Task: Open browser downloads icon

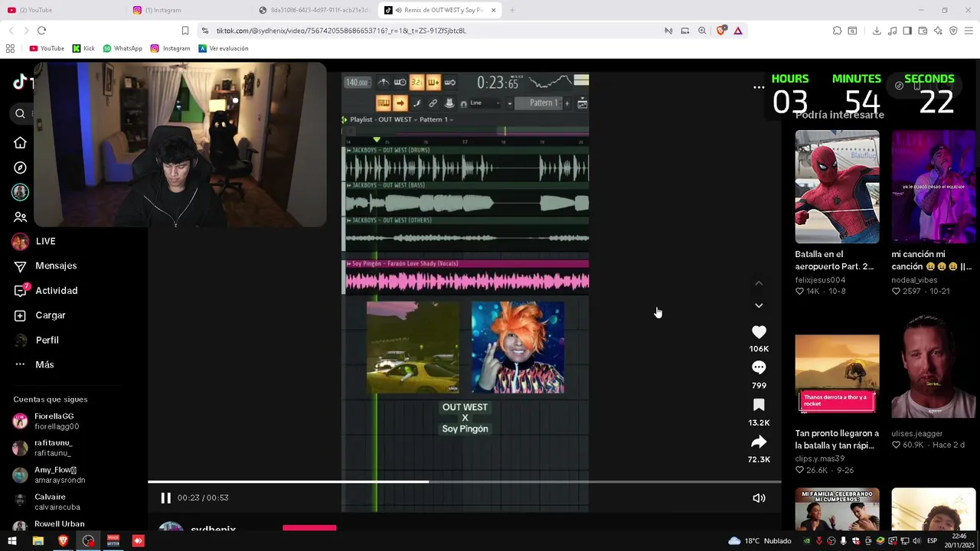Action: 877,31
